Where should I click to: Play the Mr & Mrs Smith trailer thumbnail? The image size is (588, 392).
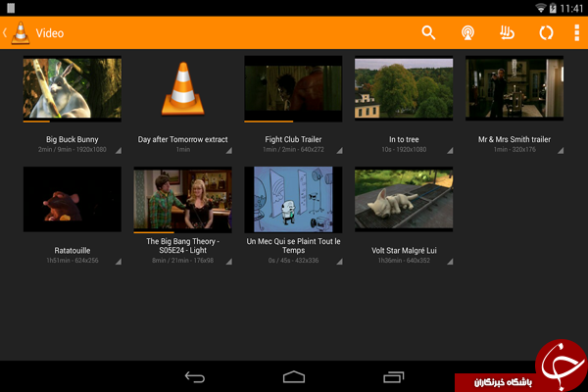(514, 88)
